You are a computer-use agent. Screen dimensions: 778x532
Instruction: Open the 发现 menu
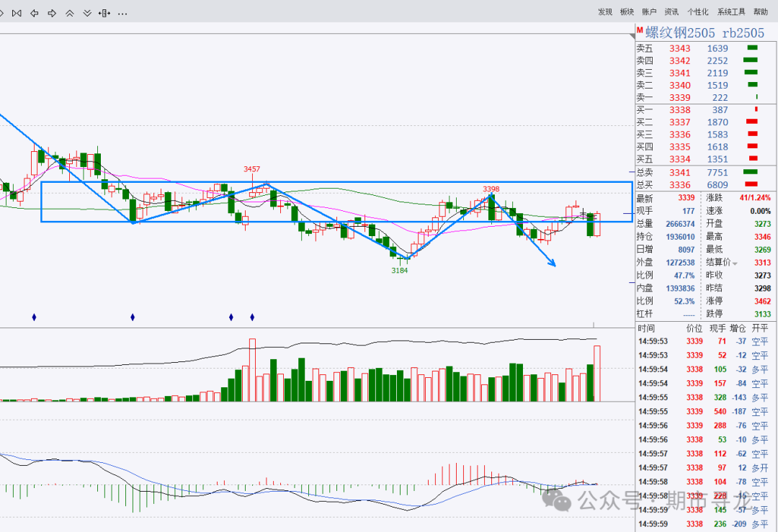point(605,12)
